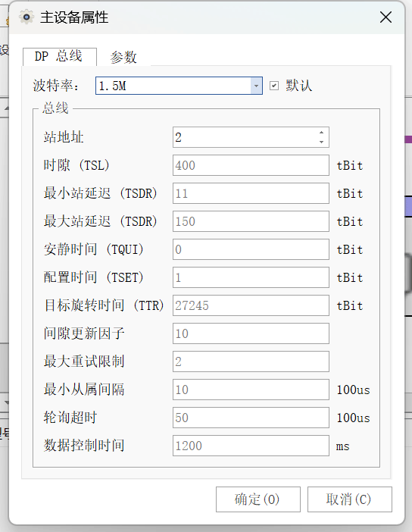Increase the 站地址 with the up arrow
The width and height of the screenshot is (412, 532).
(321, 133)
